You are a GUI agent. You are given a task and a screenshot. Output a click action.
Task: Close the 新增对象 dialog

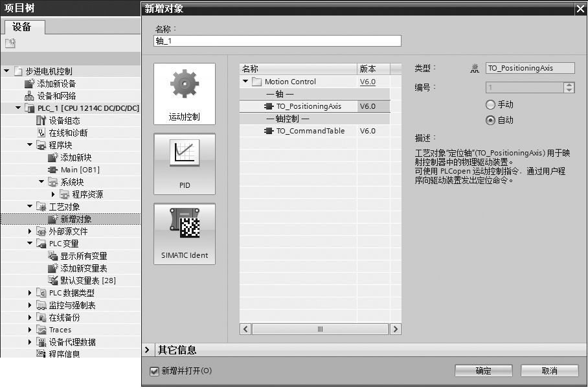pyautogui.click(x=580, y=8)
